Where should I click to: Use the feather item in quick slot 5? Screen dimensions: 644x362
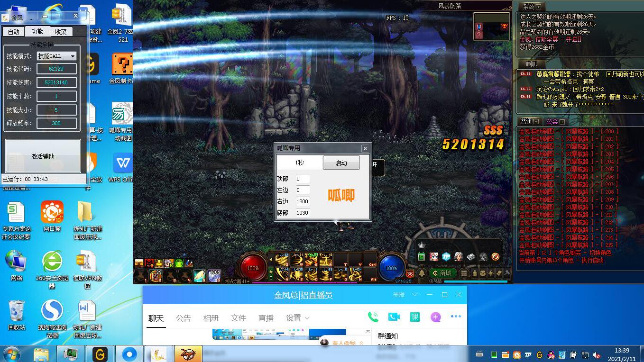[x=200, y=276]
